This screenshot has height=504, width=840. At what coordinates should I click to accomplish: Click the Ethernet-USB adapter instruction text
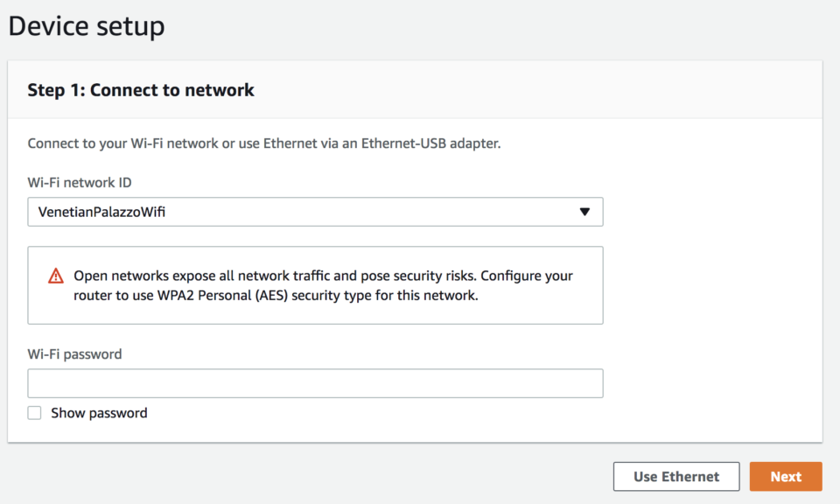point(264,143)
